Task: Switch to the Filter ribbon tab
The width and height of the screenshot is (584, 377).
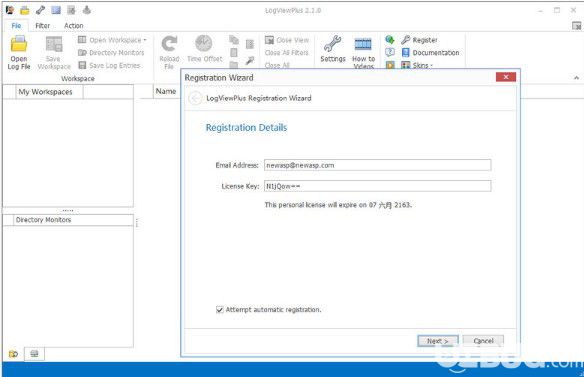Action: coord(42,26)
